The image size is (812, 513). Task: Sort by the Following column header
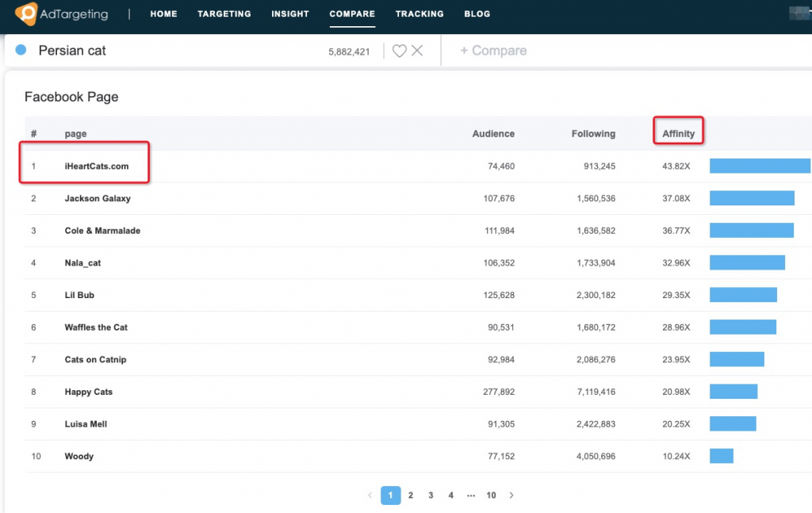(x=593, y=133)
